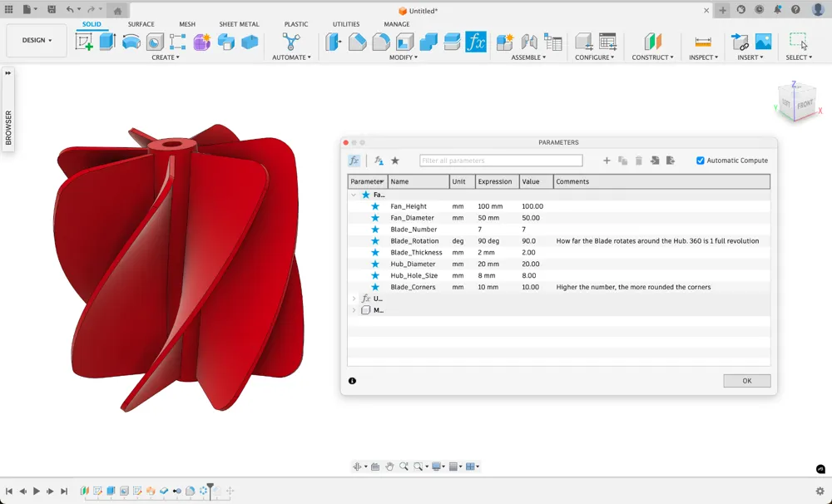Expand the Modify dropdown menu

(x=403, y=57)
